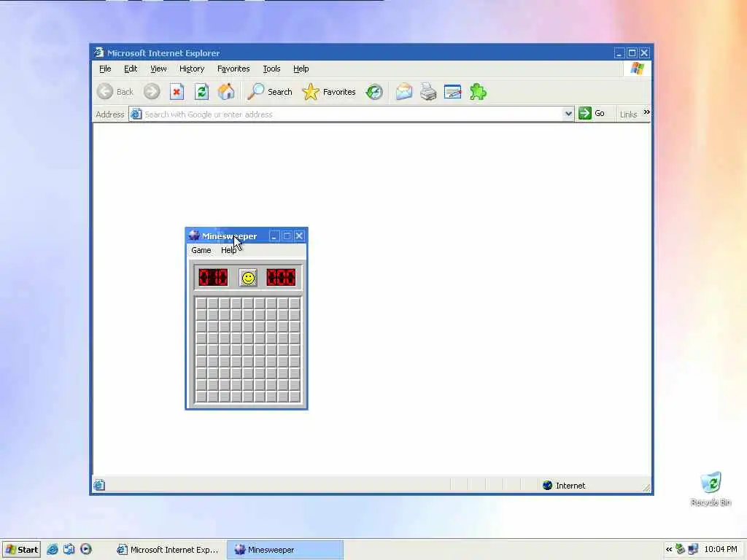Click the Minesweeper title bar mine icon
Image resolution: width=747 pixels, height=560 pixels.
(x=194, y=236)
